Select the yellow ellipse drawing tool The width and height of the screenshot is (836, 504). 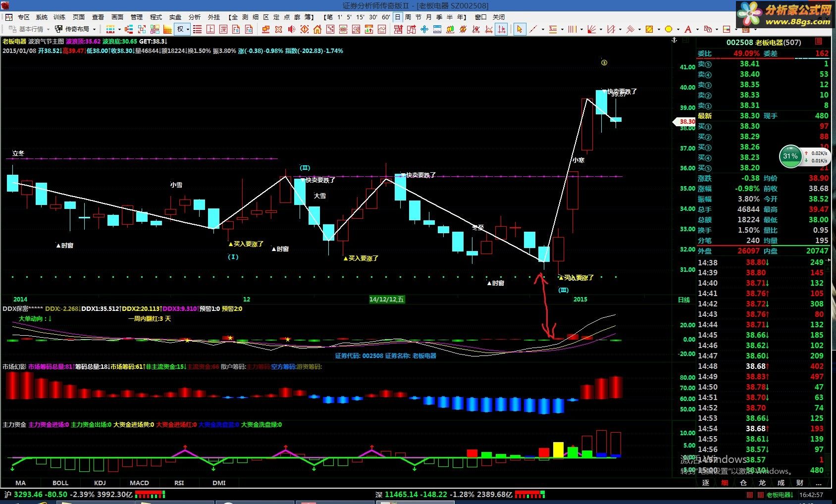(669, 29)
